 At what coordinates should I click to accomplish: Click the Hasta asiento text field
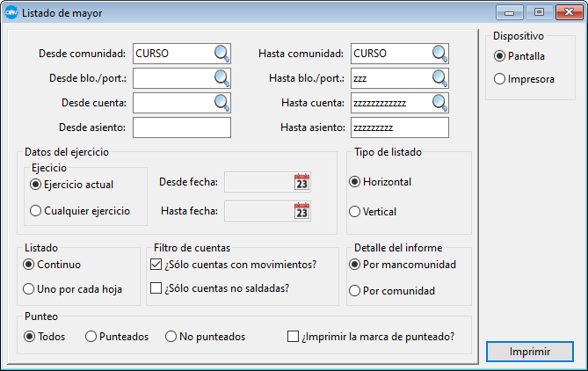pyautogui.click(x=399, y=127)
